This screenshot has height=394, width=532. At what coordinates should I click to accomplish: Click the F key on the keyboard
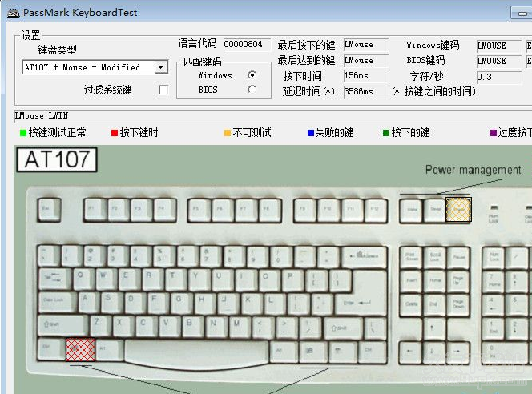pyautogui.click(x=158, y=303)
